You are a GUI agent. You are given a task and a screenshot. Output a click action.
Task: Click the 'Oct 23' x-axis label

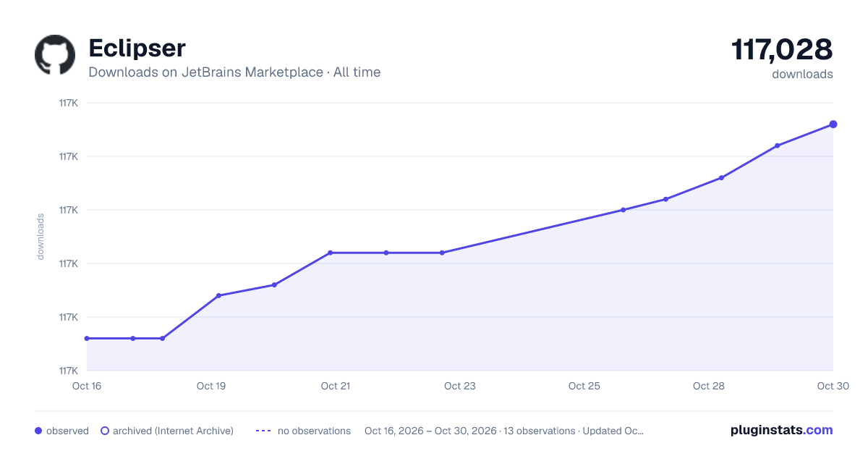pyautogui.click(x=460, y=386)
